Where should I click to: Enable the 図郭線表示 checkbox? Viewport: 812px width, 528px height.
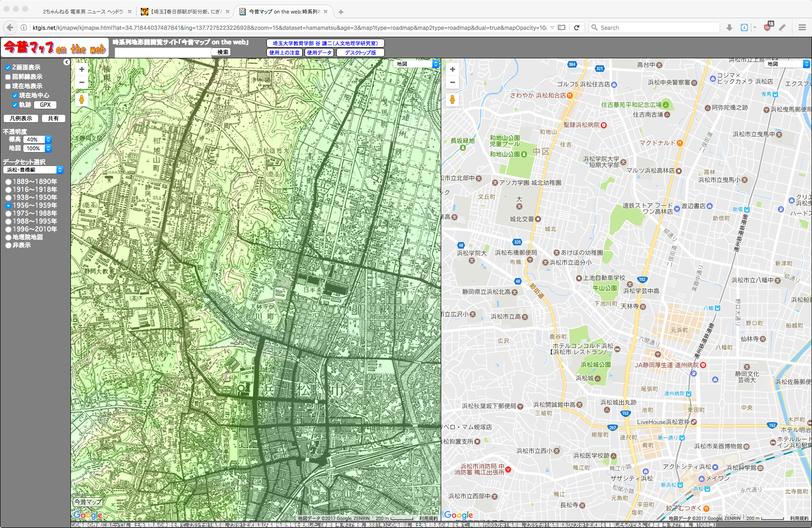pyautogui.click(x=8, y=77)
